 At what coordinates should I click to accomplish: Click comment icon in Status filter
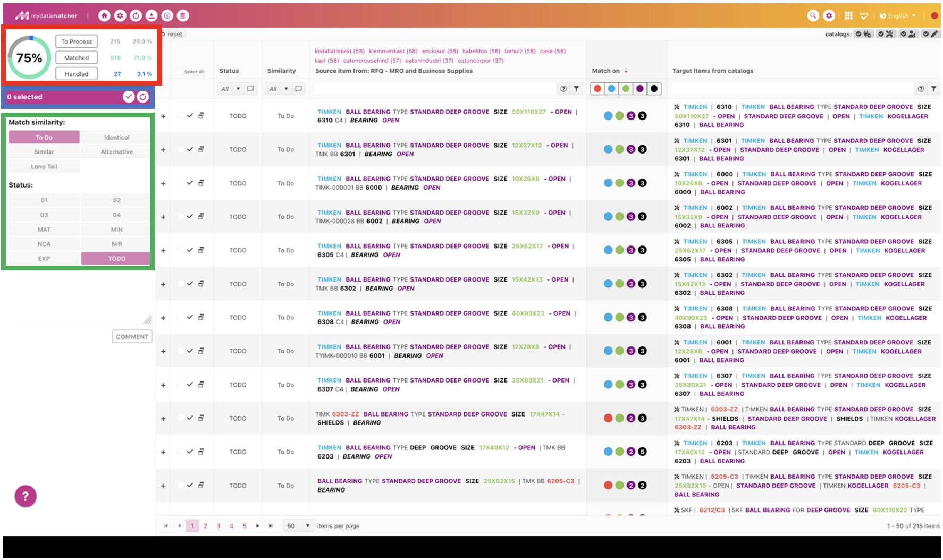(251, 89)
